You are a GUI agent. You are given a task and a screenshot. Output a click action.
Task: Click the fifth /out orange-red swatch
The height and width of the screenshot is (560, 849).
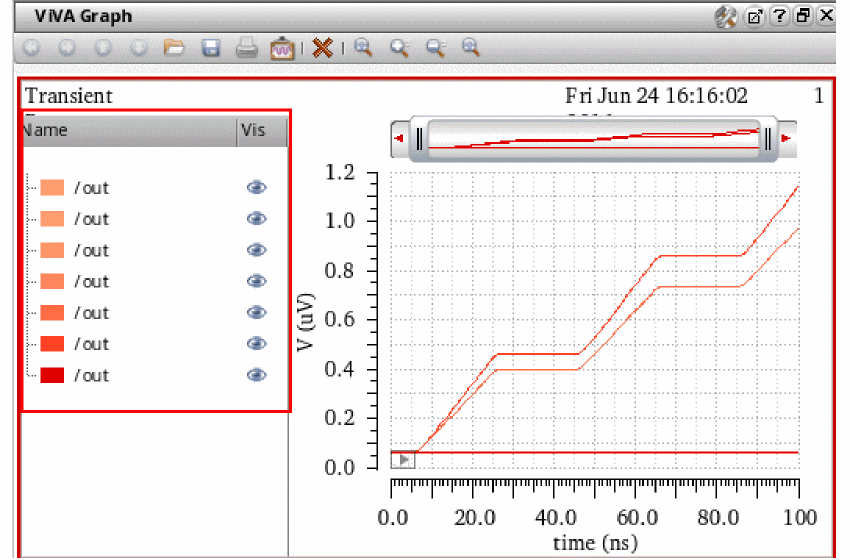coord(52,312)
